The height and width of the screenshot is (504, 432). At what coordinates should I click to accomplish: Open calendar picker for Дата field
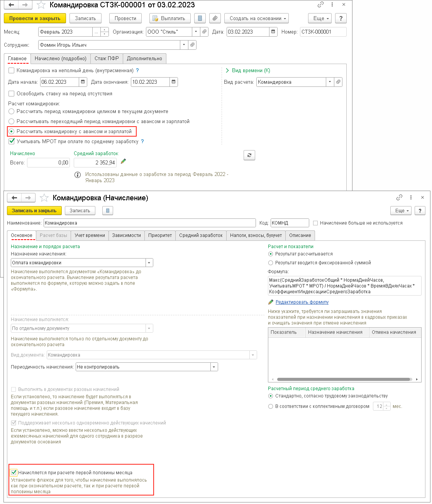273,32
